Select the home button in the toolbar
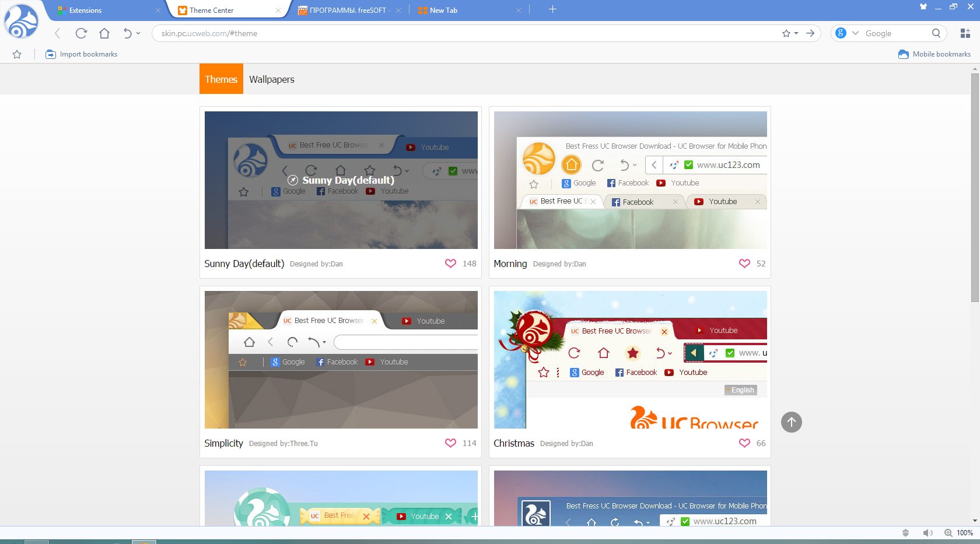Image resolution: width=980 pixels, height=544 pixels. [104, 33]
